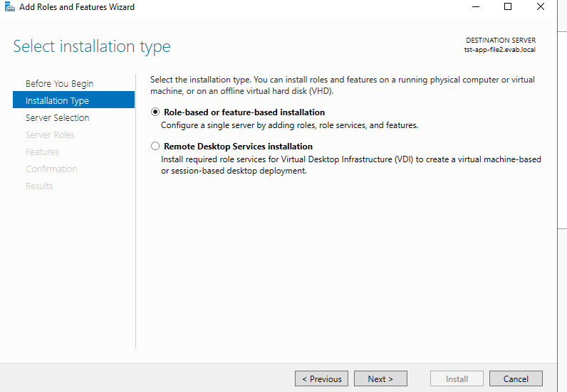Screen dimensions: 567x392
Task: Click the Confirmation step in the sidebar
Action: 51,169
